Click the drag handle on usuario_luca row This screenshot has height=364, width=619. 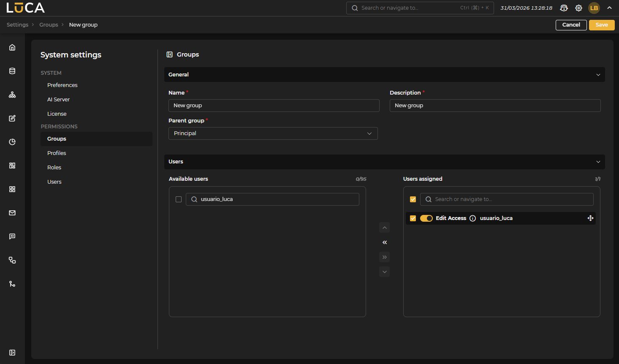click(x=590, y=218)
